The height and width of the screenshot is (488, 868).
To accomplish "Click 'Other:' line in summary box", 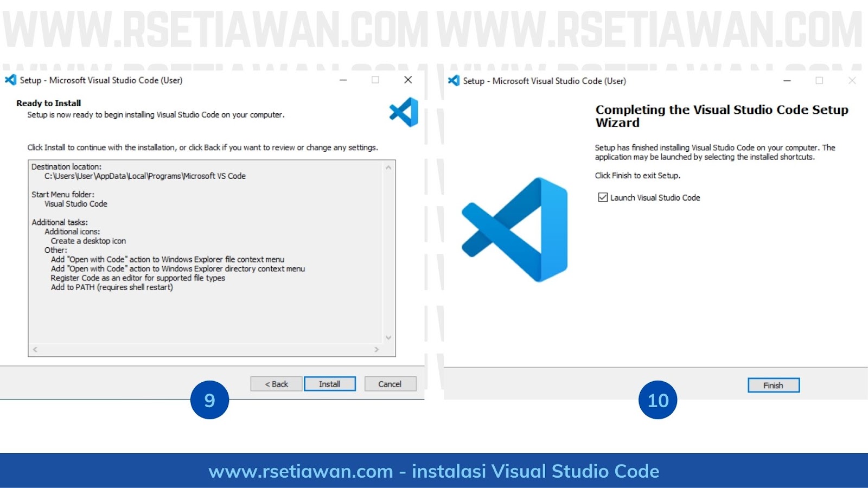I will (56, 250).
